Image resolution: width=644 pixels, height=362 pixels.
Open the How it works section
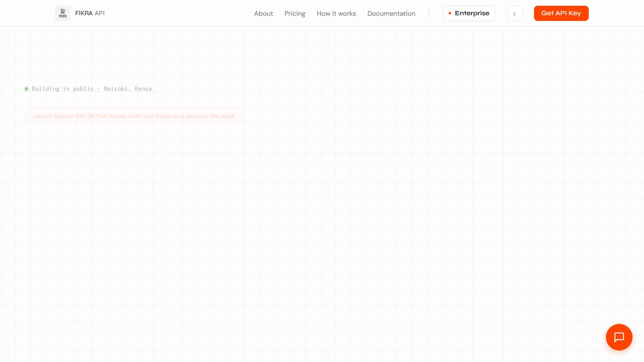click(336, 13)
